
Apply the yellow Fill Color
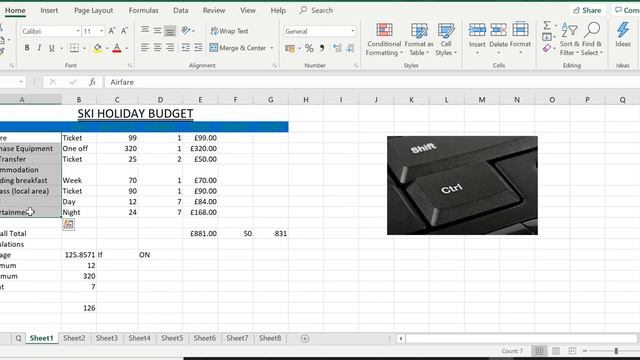tap(98, 48)
